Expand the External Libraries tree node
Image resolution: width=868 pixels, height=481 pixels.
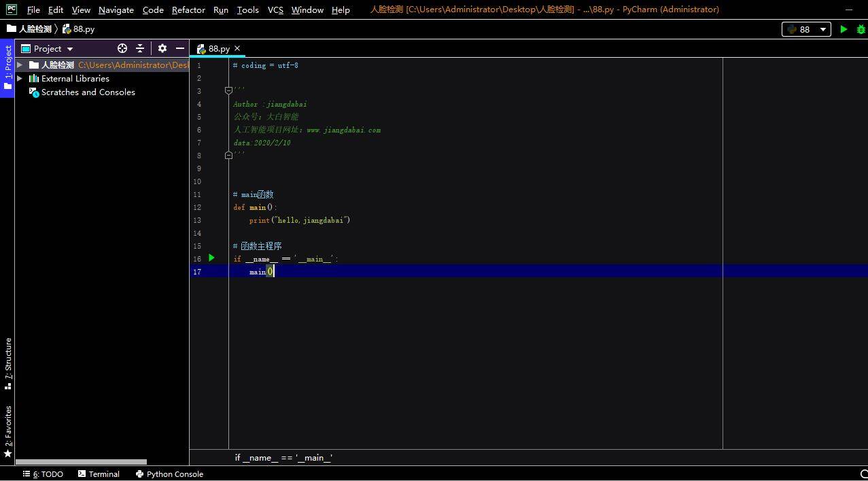click(20, 79)
